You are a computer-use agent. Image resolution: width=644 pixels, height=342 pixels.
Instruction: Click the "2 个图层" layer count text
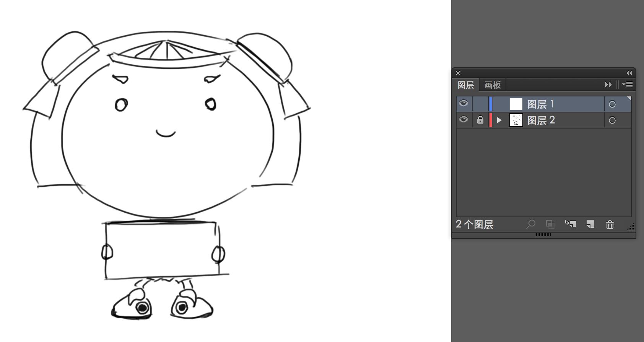click(x=475, y=224)
